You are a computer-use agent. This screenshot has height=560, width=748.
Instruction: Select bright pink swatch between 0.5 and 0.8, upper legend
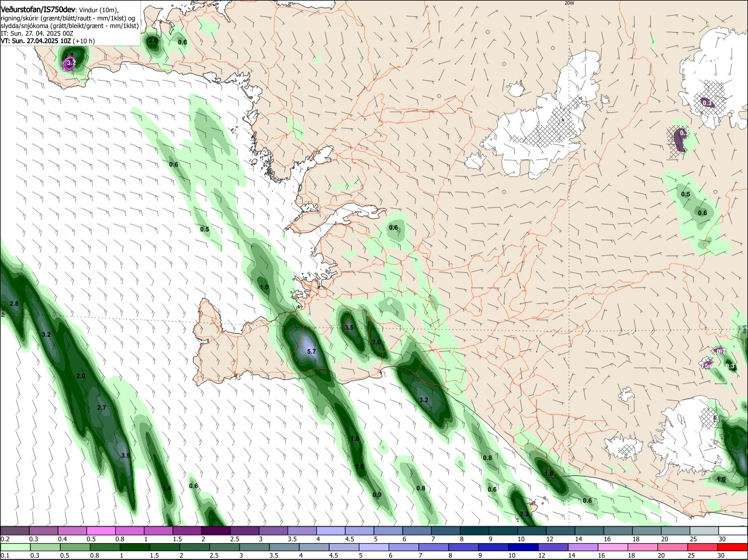tap(101, 530)
